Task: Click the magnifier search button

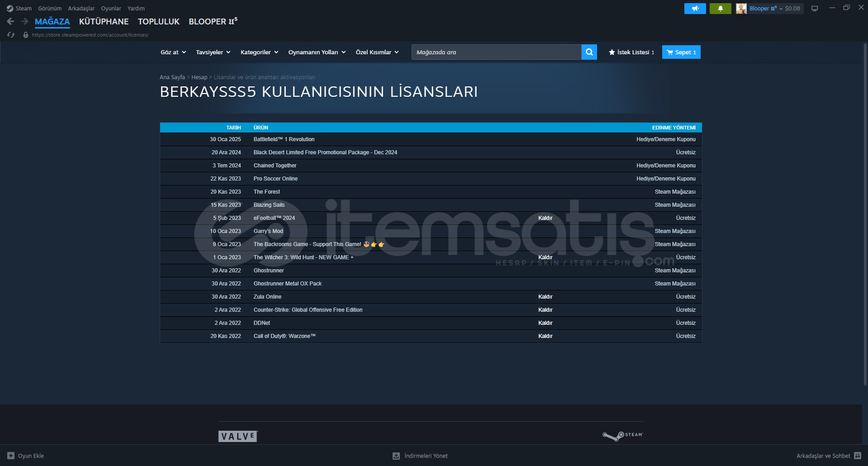Action: tap(589, 52)
